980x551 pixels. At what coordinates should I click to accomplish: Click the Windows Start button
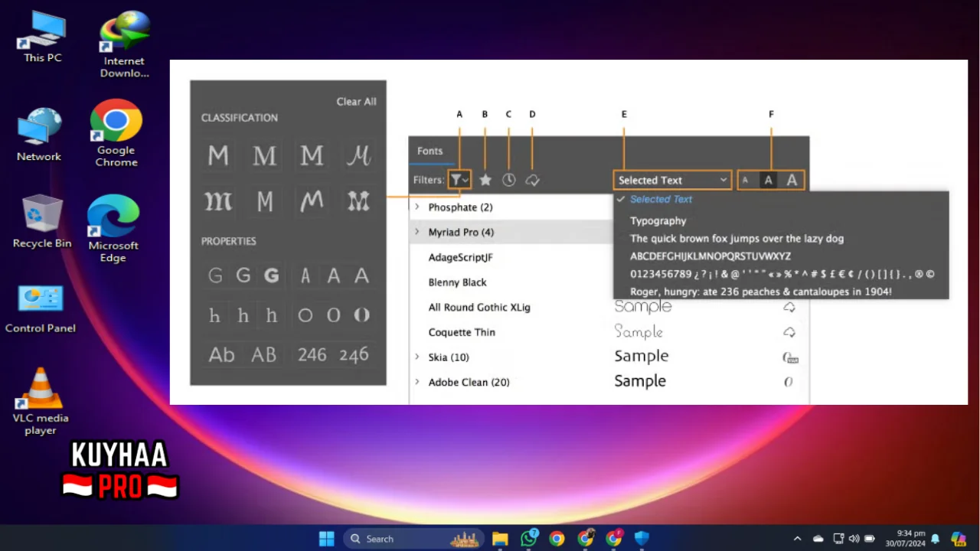pyautogui.click(x=327, y=539)
